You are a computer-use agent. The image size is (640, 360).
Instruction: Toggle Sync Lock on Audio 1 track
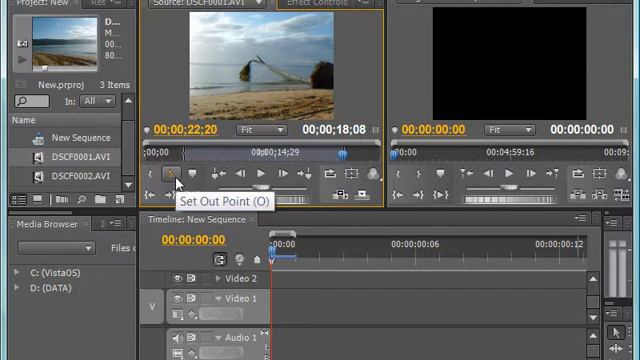[x=191, y=338]
